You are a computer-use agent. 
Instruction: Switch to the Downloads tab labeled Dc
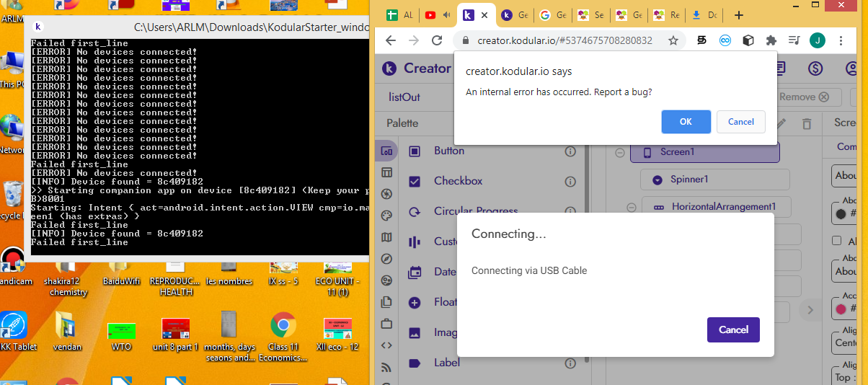coord(704,14)
